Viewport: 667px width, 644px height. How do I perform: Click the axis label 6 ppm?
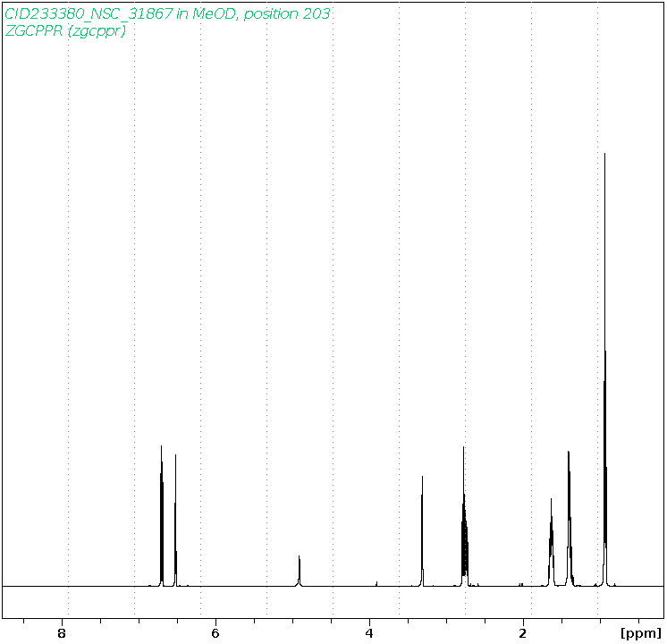click(x=215, y=633)
